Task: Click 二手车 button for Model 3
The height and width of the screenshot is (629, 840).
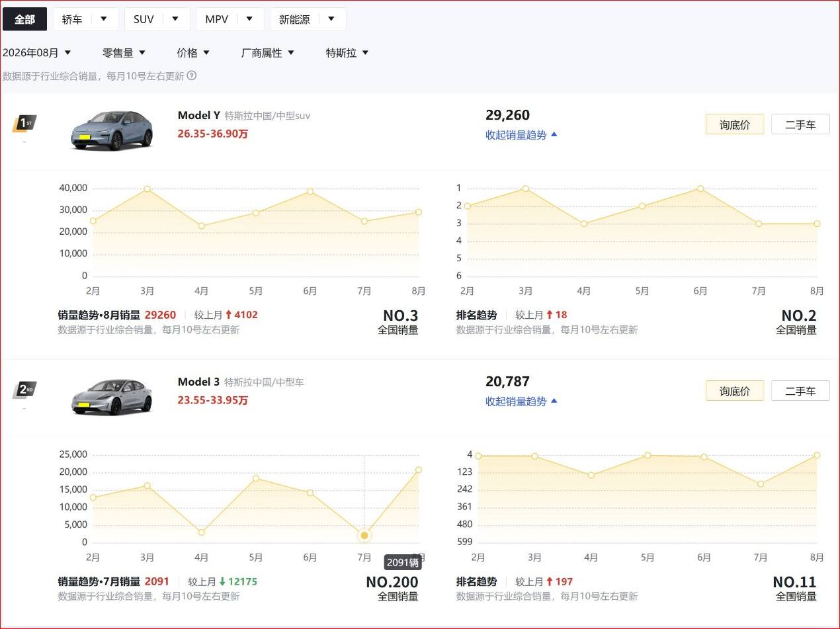Action: point(800,391)
